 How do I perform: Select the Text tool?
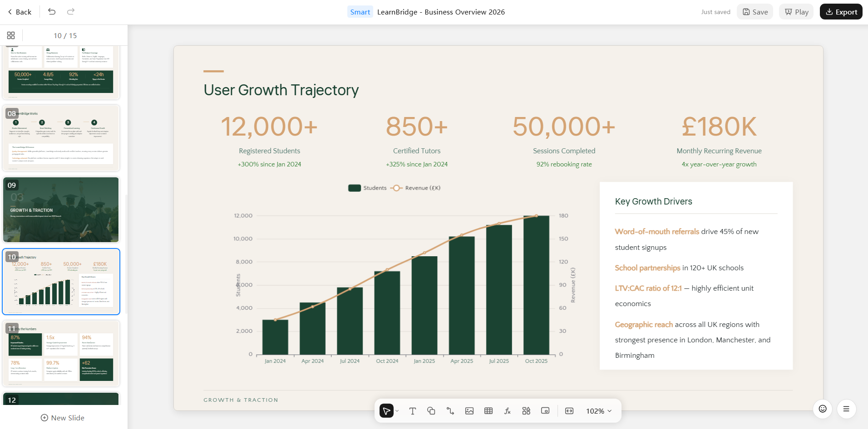coord(412,411)
